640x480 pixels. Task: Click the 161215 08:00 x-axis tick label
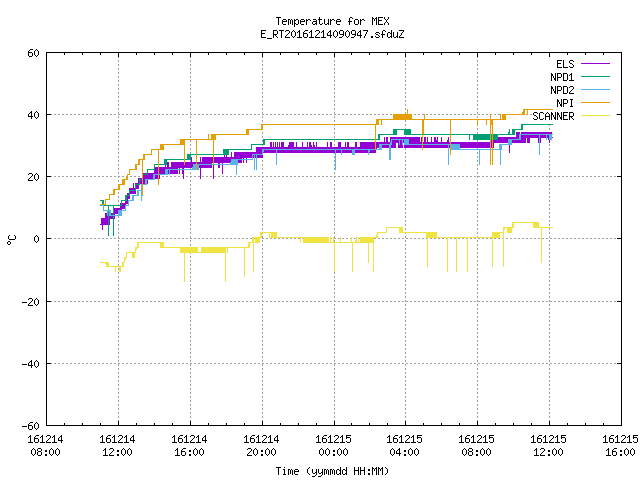click(476, 446)
